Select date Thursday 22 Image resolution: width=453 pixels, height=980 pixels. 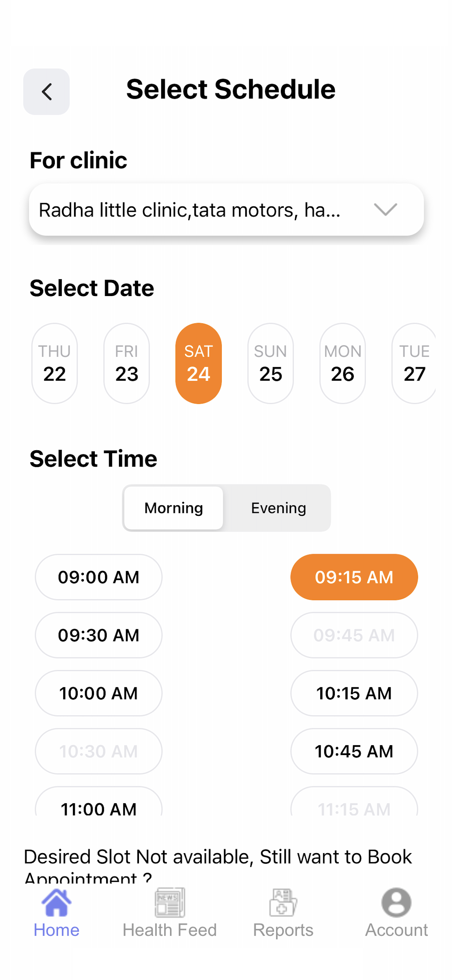pos(54,363)
